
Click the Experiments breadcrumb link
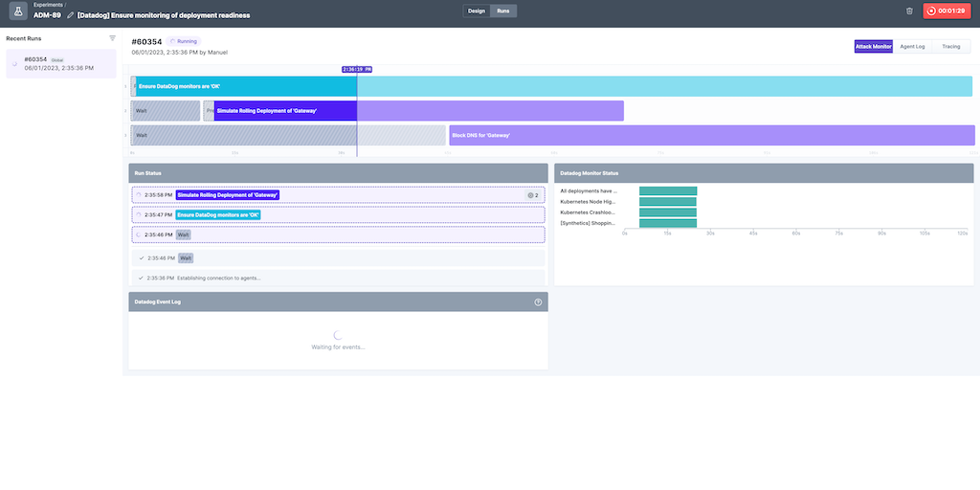click(48, 5)
